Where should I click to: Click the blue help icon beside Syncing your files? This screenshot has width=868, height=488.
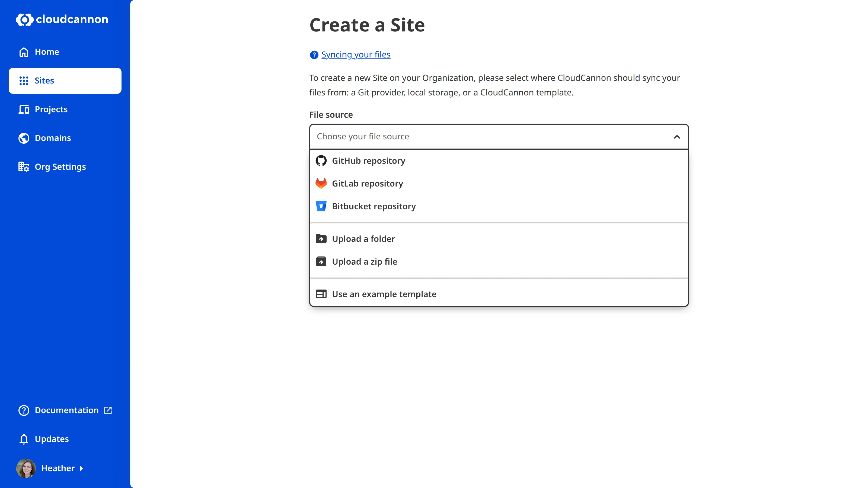click(314, 55)
